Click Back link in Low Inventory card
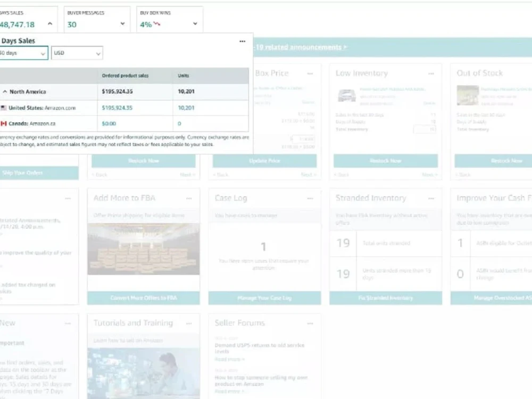 coord(342,174)
